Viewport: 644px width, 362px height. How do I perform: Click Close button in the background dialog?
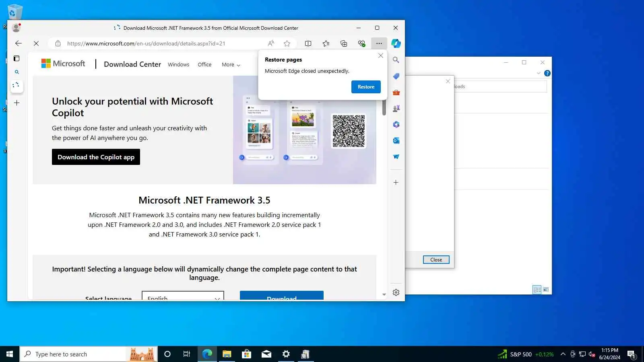436,260
